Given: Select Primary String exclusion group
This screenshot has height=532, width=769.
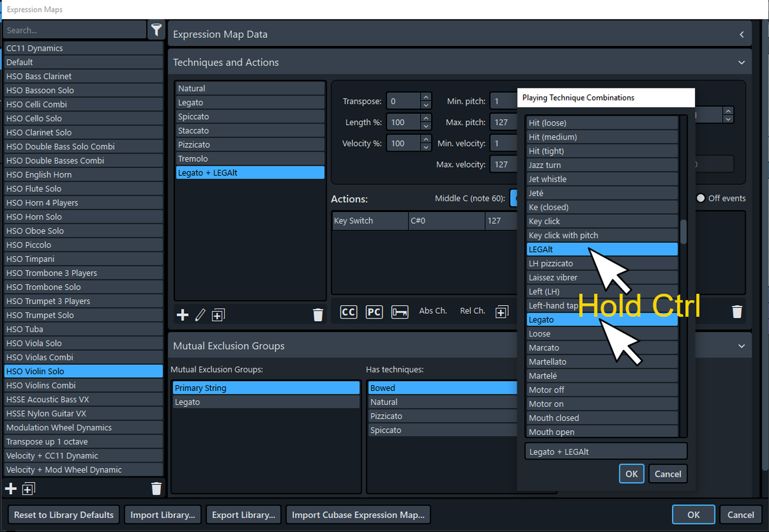Looking at the screenshot, I should tap(266, 388).
